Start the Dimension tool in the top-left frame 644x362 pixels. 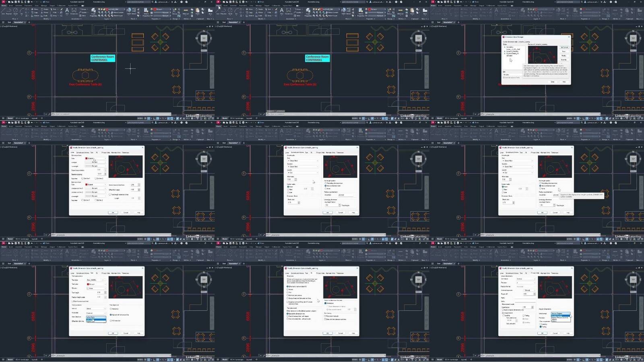coord(74,11)
